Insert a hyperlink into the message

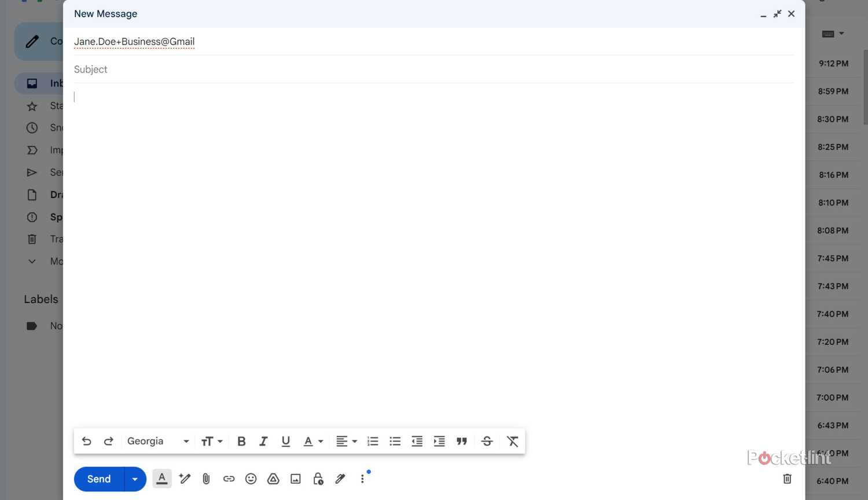(229, 479)
